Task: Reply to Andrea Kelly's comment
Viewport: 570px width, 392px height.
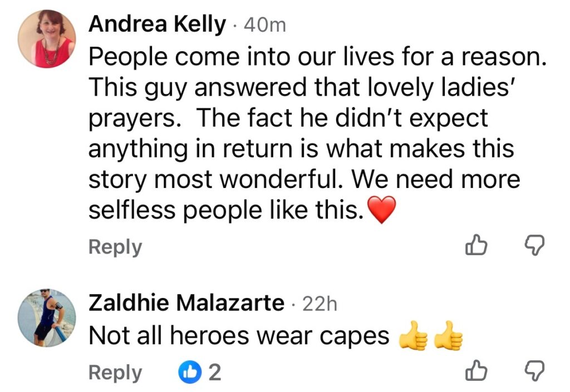Action: click(115, 247)
